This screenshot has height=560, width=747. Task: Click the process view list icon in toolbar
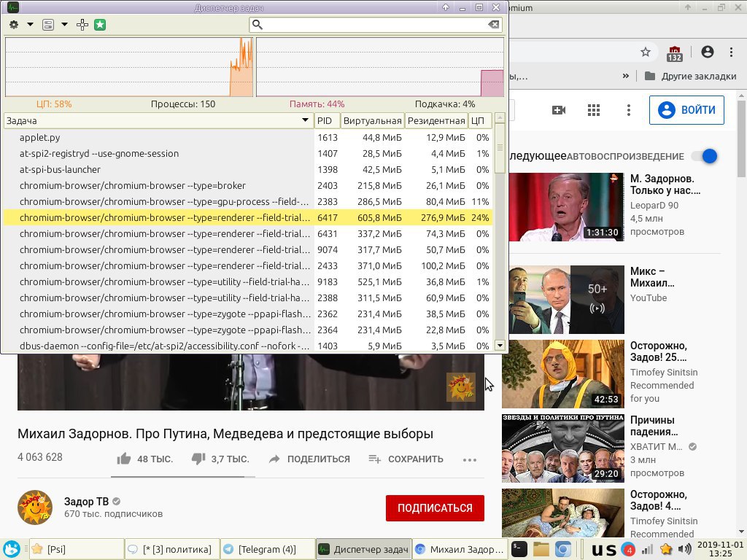pyautogui.click(x=48, y=25)
